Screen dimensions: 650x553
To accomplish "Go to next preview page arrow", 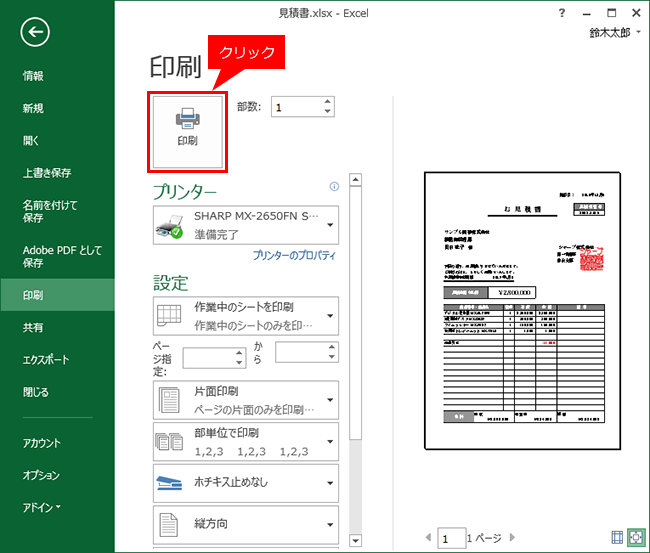I will [x=512, y=538].
